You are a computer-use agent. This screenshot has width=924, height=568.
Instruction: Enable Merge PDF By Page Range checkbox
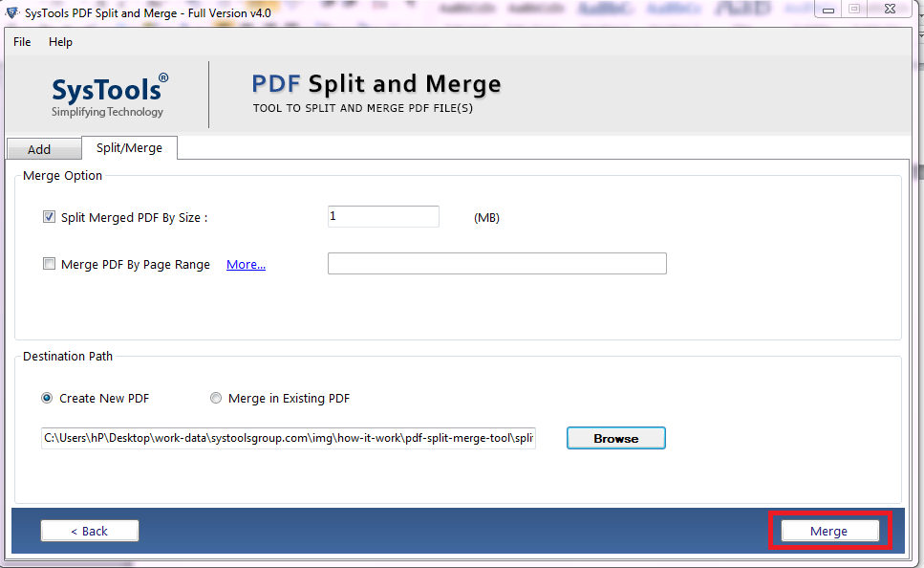tap(49, 265)
